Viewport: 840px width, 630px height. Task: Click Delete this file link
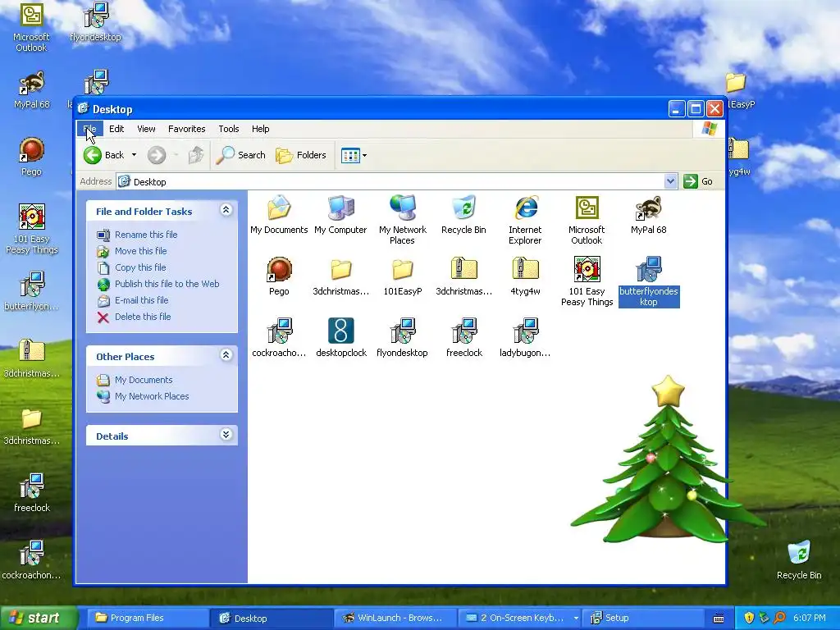[143, 317]
